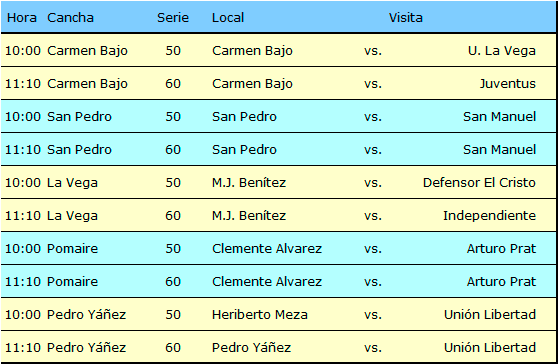Click Independiente visiting team
This screenshot has height=364, width=558.
489,216
